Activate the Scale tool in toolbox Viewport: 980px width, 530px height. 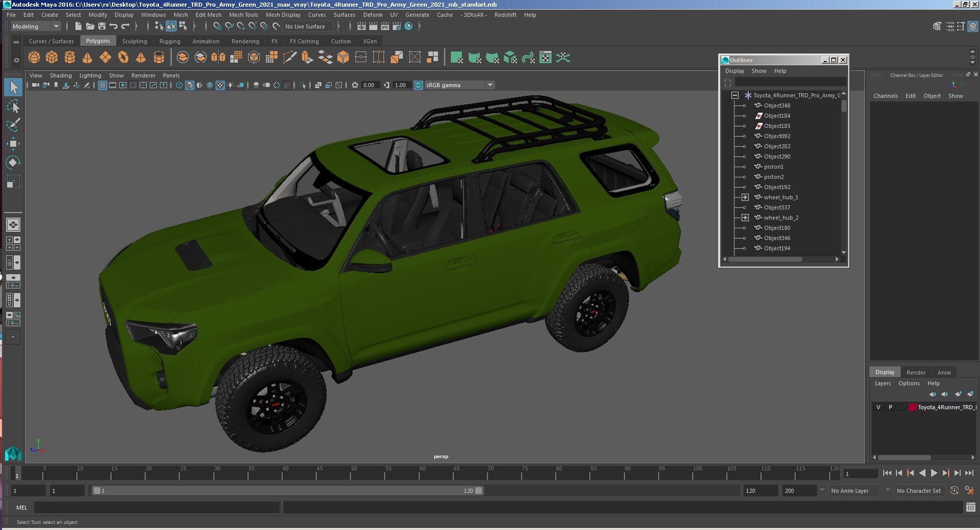coord(13,181)
